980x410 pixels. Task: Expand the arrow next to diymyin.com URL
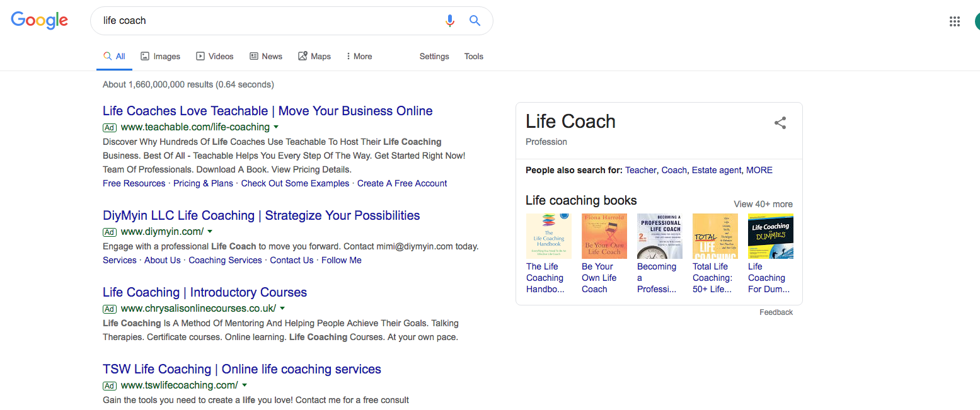210,232
